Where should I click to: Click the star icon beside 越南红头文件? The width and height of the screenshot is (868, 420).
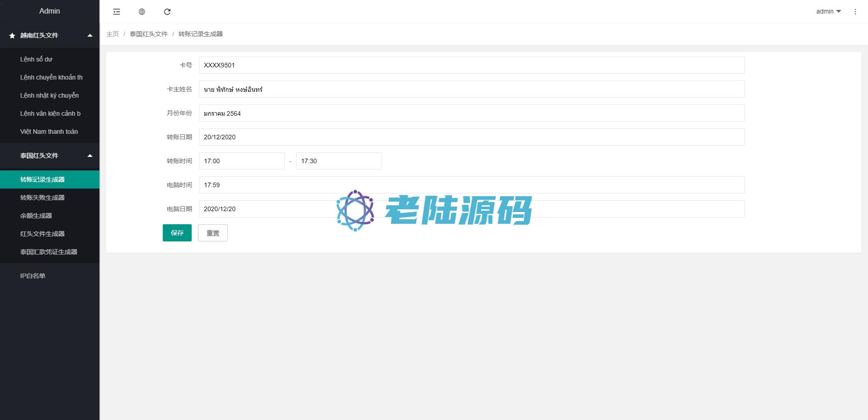pyautogui.click(x=12, y=36)
